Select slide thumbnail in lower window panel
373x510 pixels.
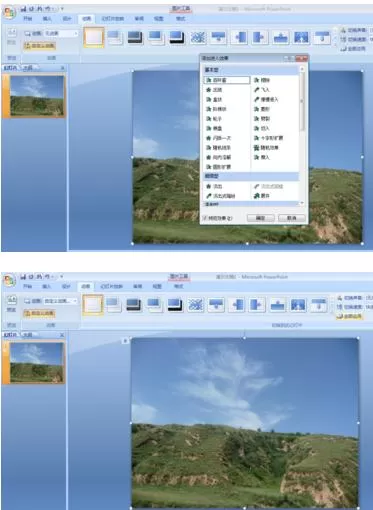tap(36, 362)
